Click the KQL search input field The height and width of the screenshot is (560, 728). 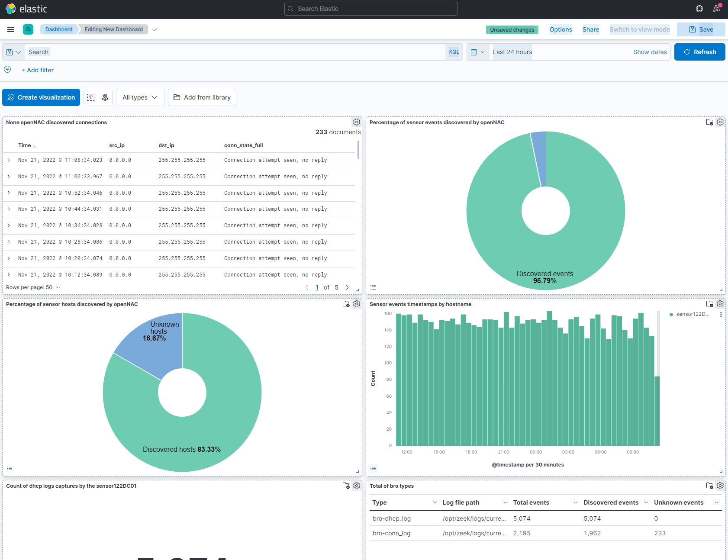coord(234,52)
